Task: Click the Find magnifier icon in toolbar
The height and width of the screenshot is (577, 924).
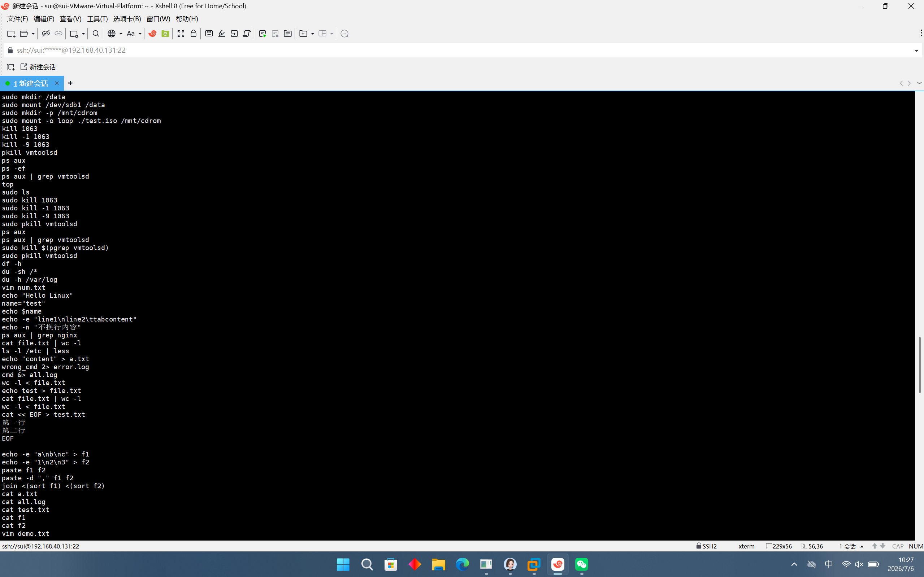Action: click(96, 34)
